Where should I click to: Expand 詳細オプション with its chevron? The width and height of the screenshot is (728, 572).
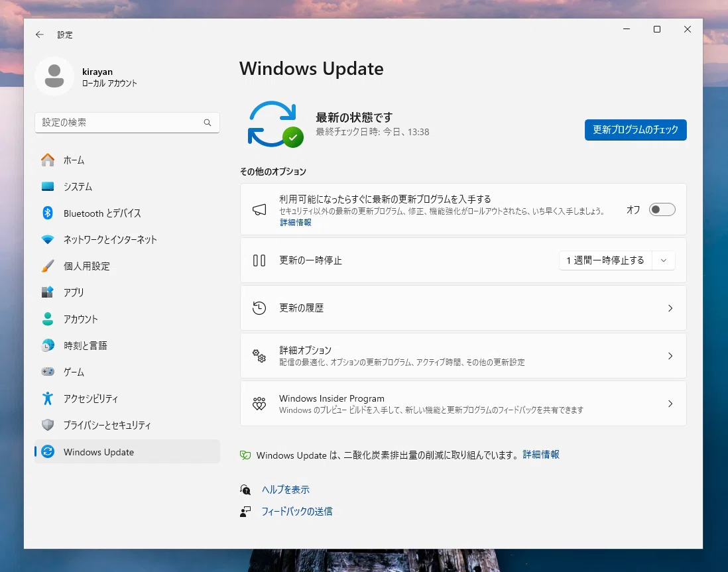(670, 356)
